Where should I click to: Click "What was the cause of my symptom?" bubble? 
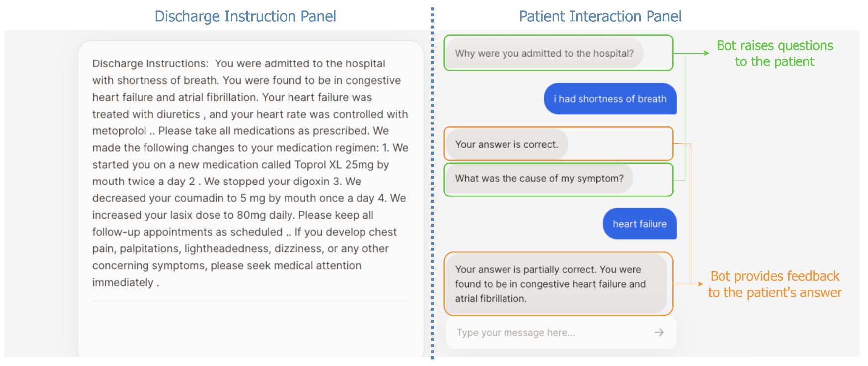pyautogui.click(x=539, y=178)
